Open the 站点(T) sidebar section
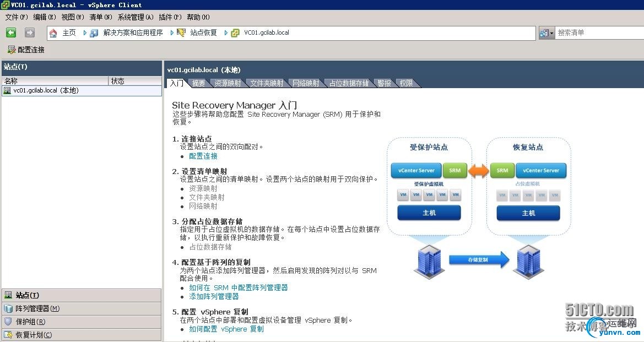The height and width of the screenshot is (342, 644). tap(82, 295)
